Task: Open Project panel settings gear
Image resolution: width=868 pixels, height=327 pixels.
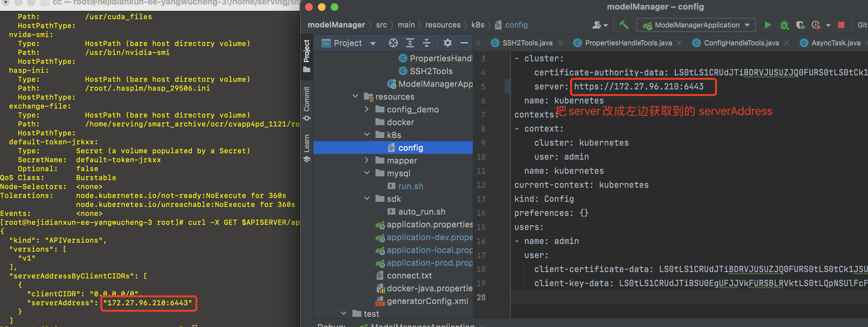Action: [x=447, y=43]
